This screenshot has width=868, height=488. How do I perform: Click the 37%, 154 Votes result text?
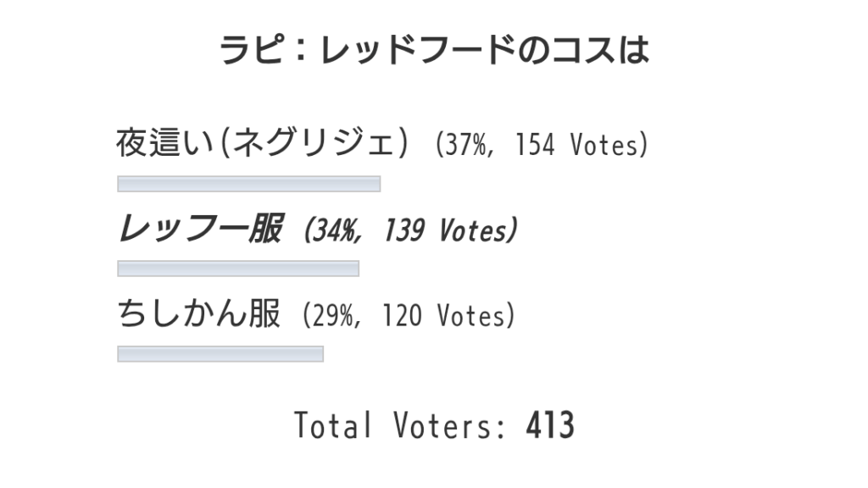click(542, 145)
